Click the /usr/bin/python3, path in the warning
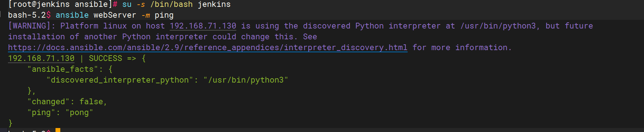 pos(500,26)
